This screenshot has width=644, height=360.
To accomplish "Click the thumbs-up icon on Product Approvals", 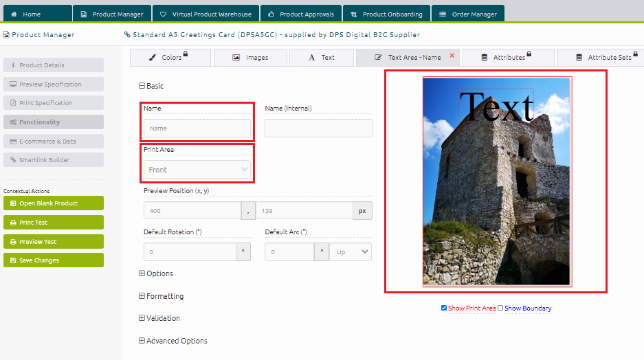I will pos(271,14).
